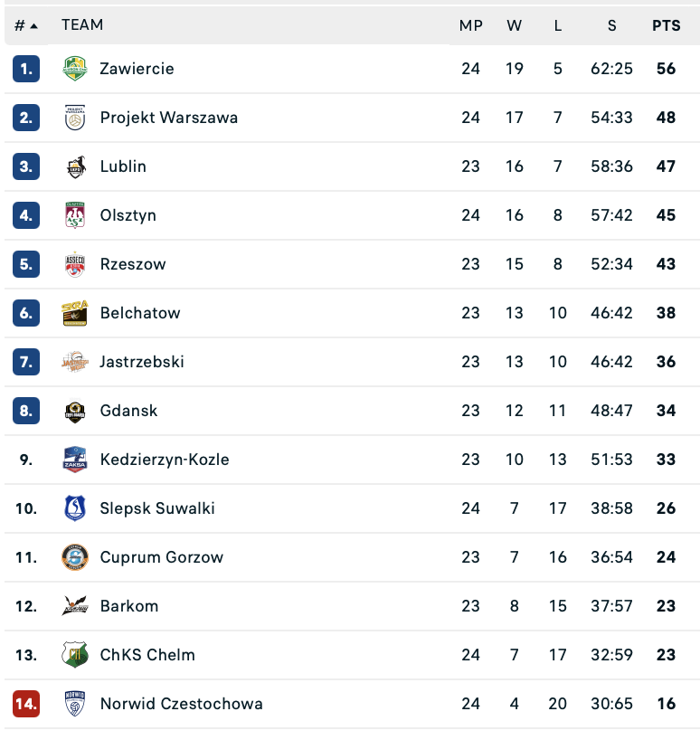This screenshot has height=740, width=700.
Task: Click the Gdansk team logo
Action: 75,411
